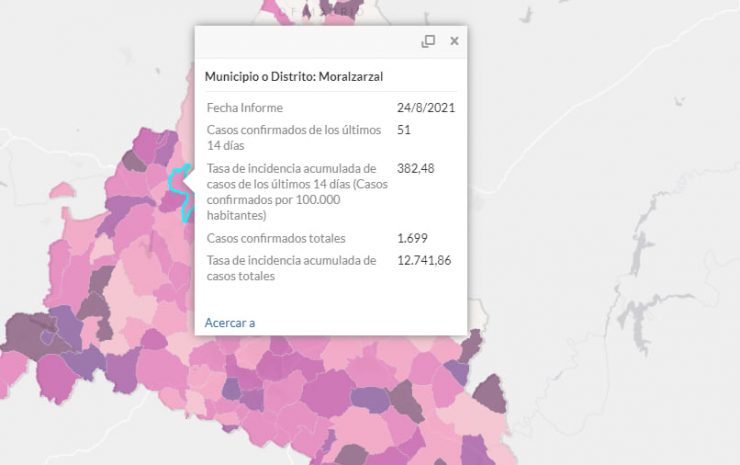Maximize the Moralzarzal info popup
This screenshot has width=740, height=465.
[428, 41]
